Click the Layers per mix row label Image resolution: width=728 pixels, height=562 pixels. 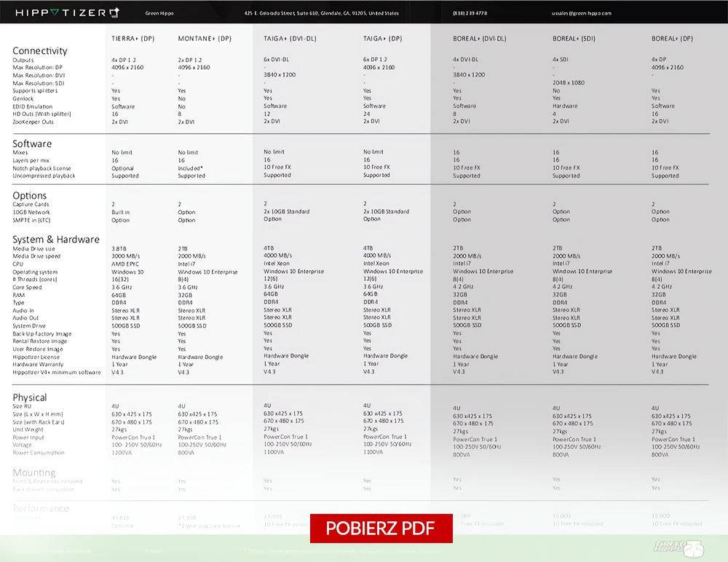click(x=31, y=160)
